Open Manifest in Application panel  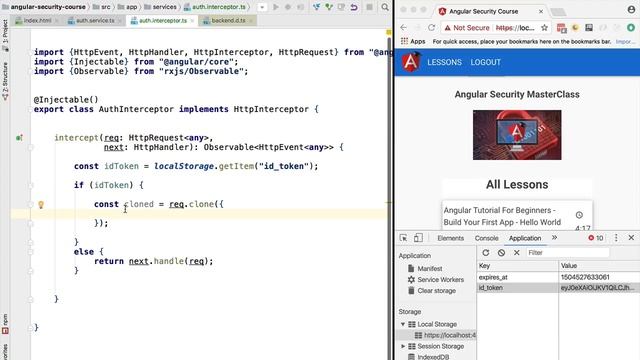pos(424,269)
